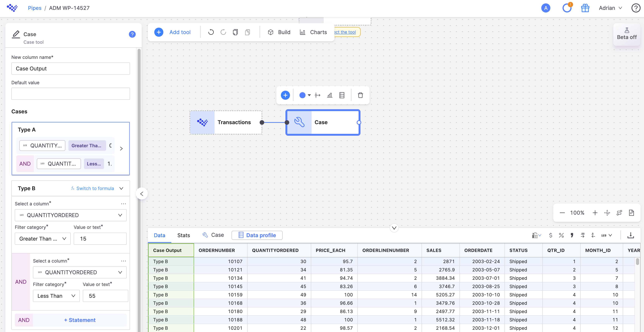
Task: Click the fit-to-view target icon
Action: coord(607,213)
